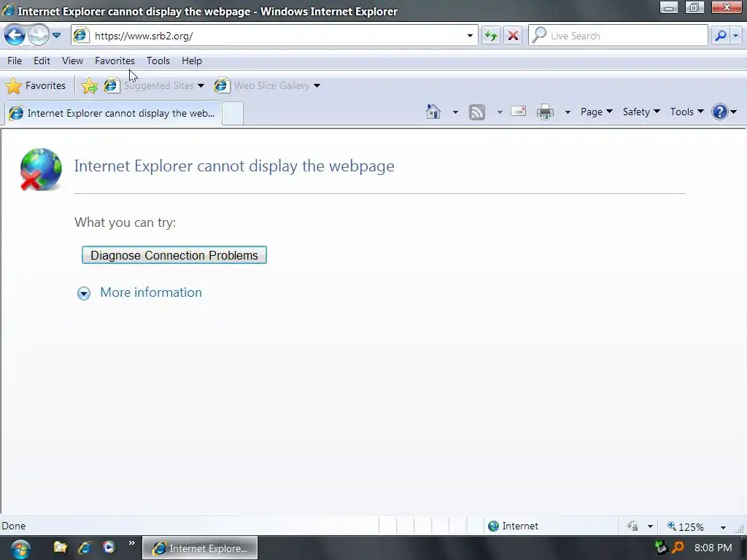Open the Tools menu in menu bar
The width and height of the screenshot is (747, 560).
[x=158, y=61]
